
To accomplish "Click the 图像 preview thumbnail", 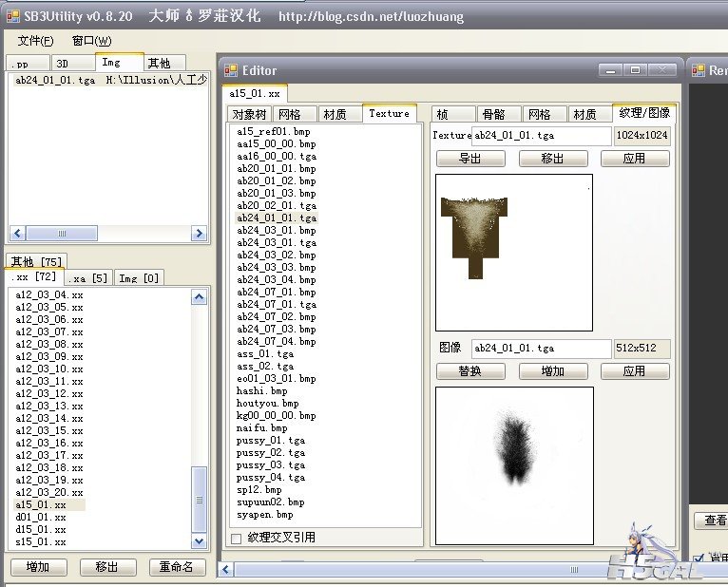I will [514, 465].
